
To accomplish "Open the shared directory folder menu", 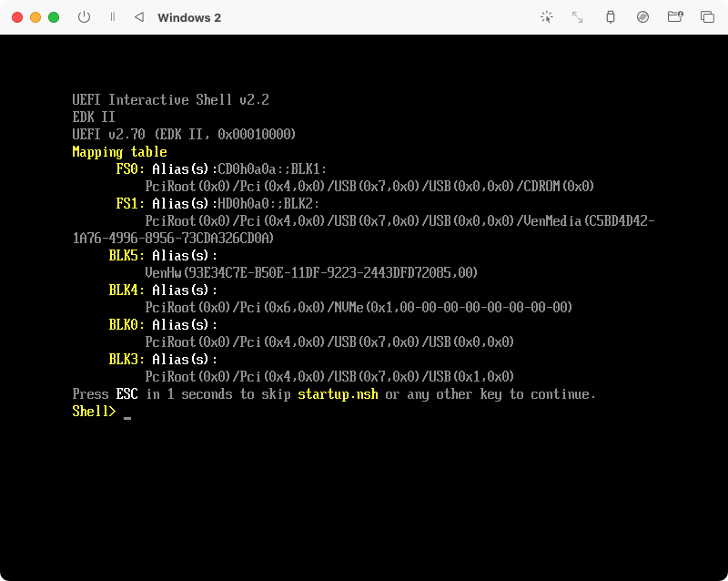I will pyautogui.click(x=675, y=16).
